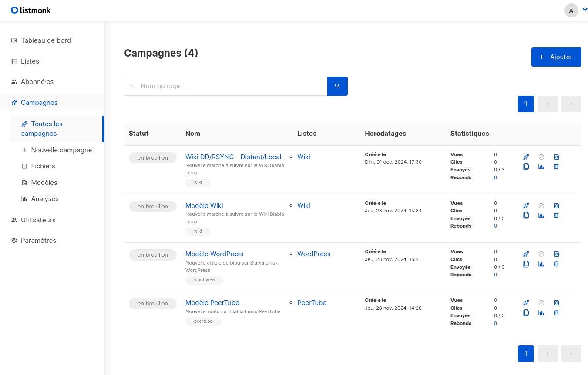
Task: Preview the Wiki DD/RSYNC campaign
Action: click(x=556, y=157)
